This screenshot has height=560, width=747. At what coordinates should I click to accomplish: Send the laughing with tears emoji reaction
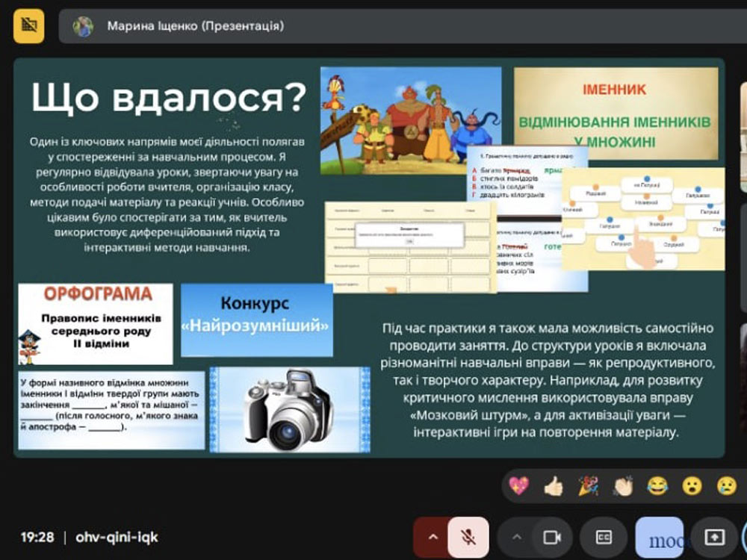click(x=657, y=486)
